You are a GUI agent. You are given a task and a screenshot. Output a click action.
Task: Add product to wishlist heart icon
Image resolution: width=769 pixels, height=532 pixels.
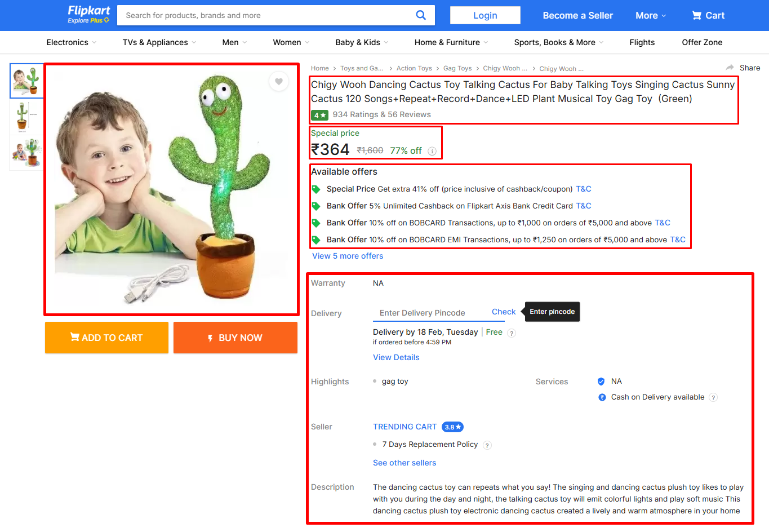pyautogui.click(x=279, y=82)
